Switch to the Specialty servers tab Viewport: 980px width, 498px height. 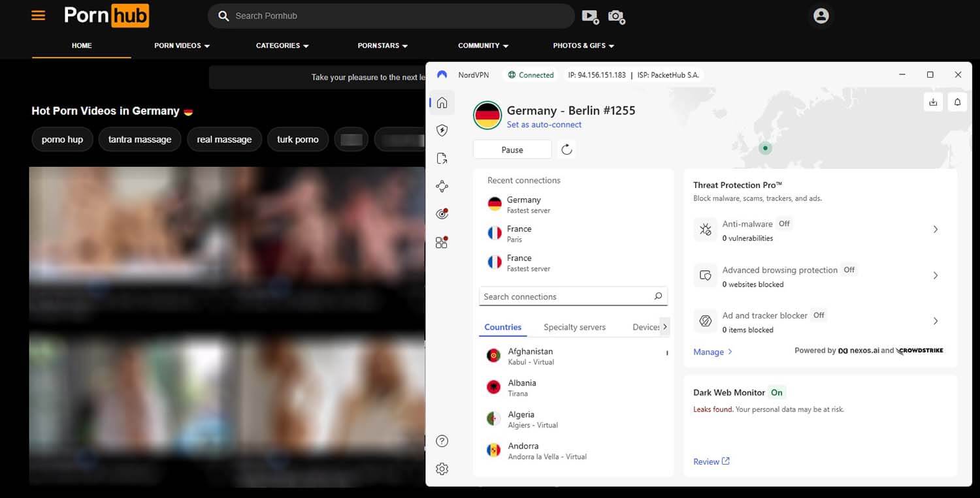[x=574, y=328]
